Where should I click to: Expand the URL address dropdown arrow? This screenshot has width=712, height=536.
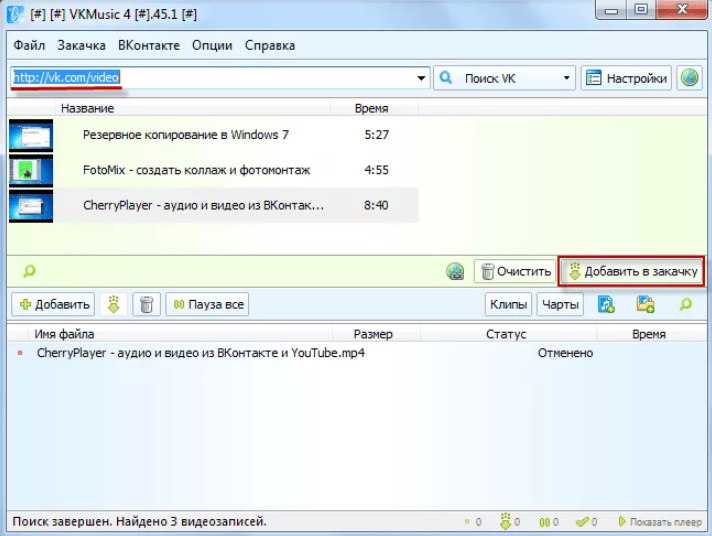pyautogui.click(x=421, y=78)
